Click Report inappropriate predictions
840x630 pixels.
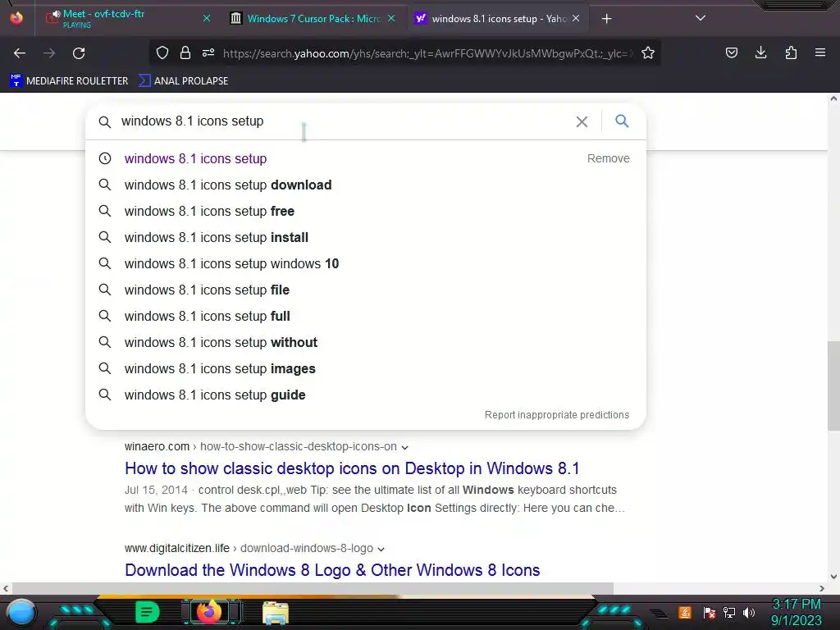pos(557,415)
